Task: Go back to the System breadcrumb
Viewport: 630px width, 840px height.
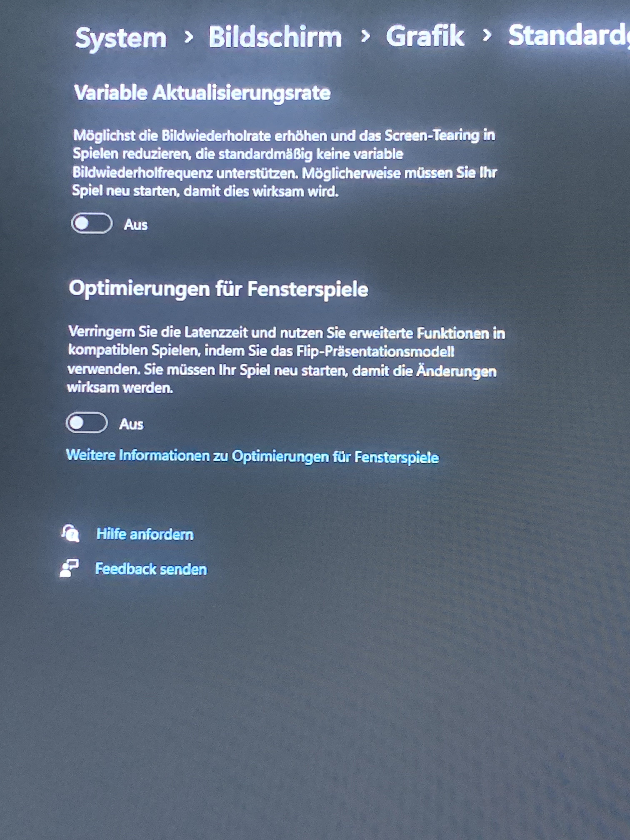Action: tap(121, 38)
